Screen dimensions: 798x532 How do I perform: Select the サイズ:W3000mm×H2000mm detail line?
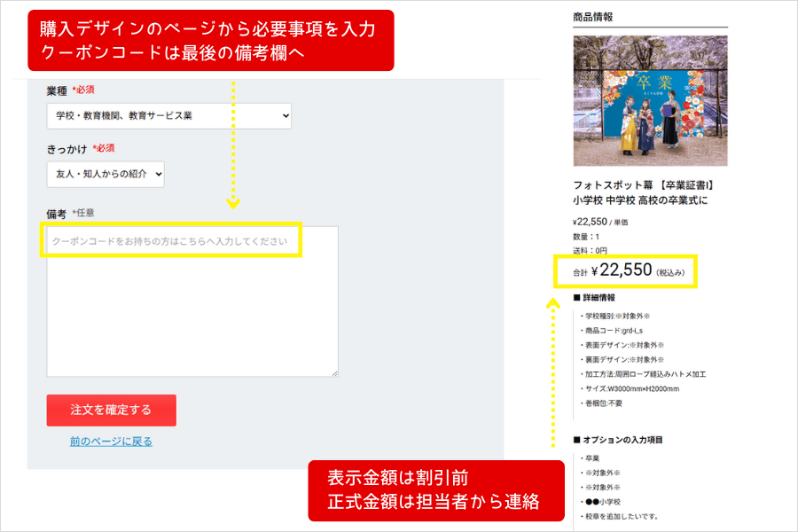[x=630, y=388]
